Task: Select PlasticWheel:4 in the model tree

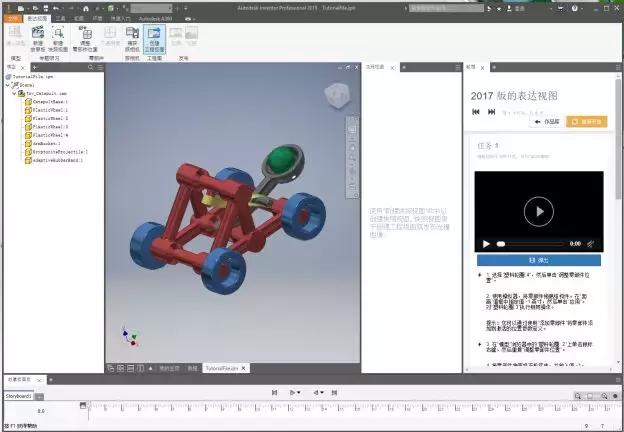Action: coord(47,135)
